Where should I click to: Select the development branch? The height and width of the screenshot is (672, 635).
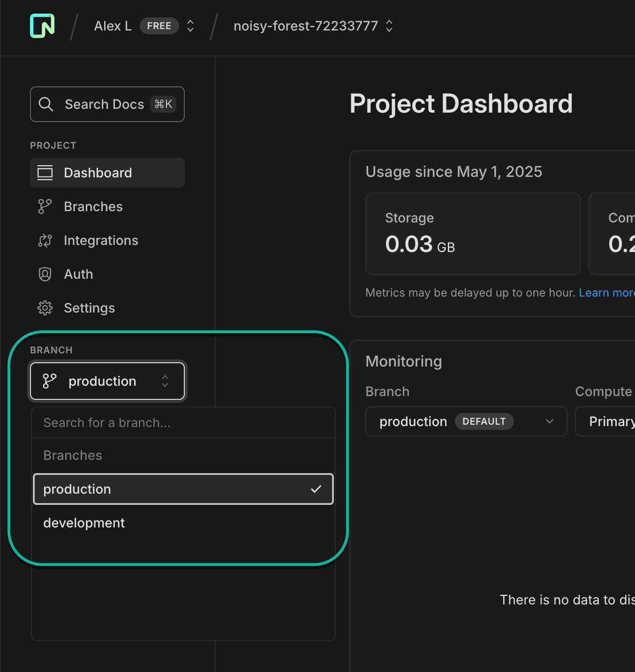[x=84, y=523]
